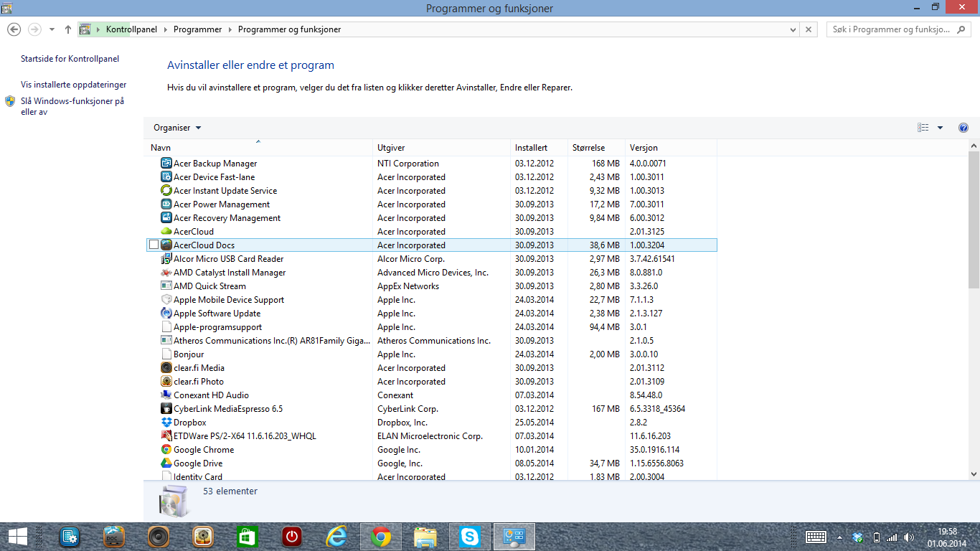Open the view options dropdown arrow
The height and width of the screenshot is (551, 980).
(x=941, y=128)
